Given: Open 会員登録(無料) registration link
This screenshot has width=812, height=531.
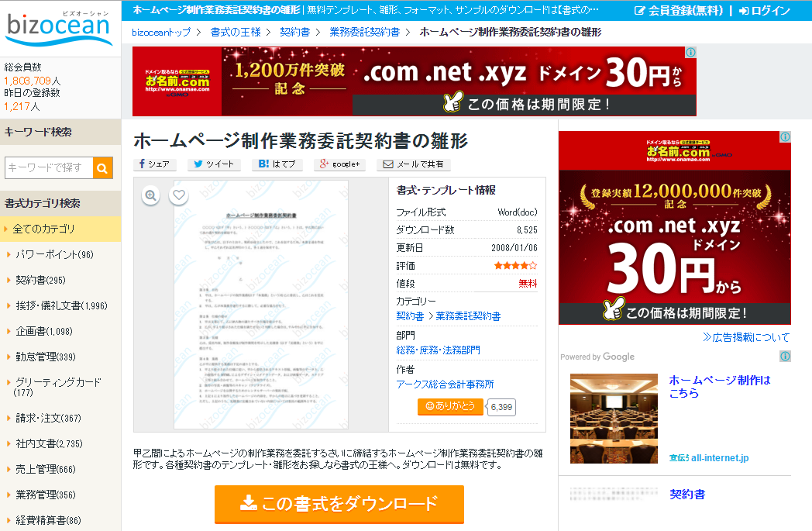Looking at the screenshot, I should click(x=679, y=10).
